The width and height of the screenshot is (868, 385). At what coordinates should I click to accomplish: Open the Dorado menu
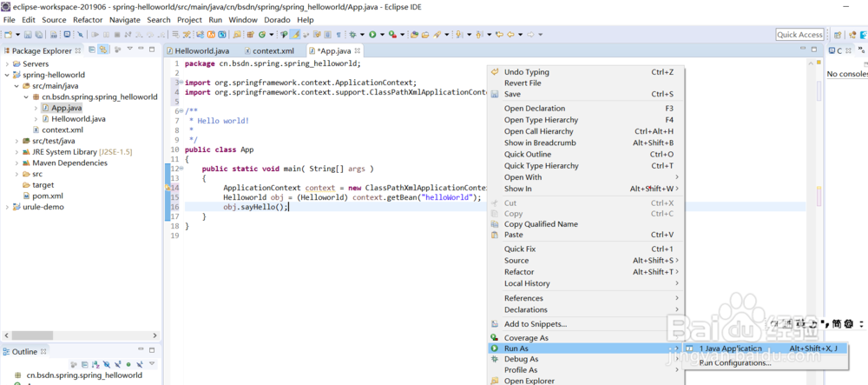click(x=277, y=20)
